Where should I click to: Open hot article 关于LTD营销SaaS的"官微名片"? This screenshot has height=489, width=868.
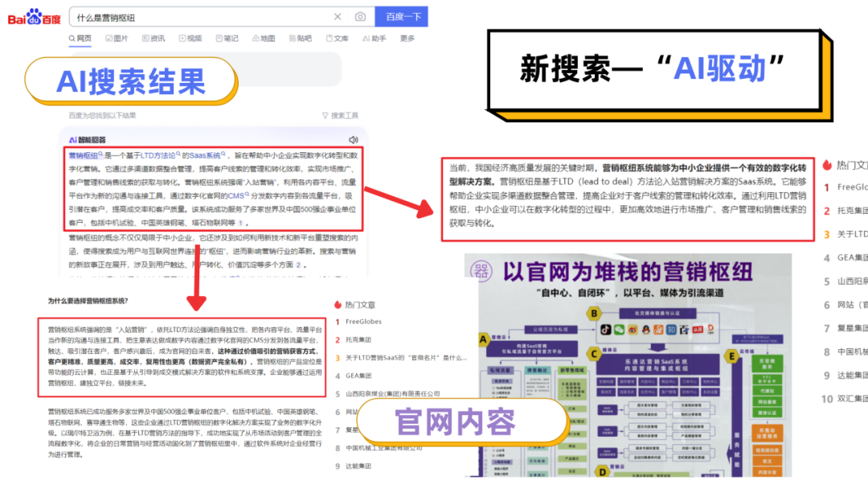coord(407,358)
